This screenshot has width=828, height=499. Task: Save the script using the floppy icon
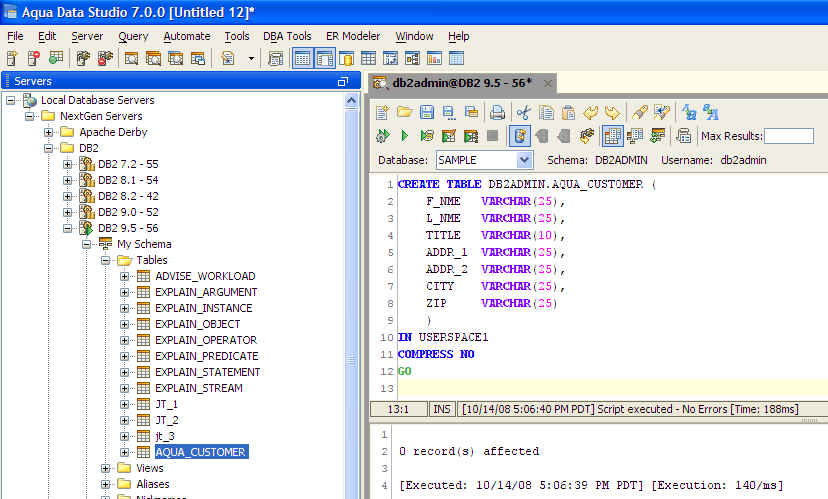point(427,112)
